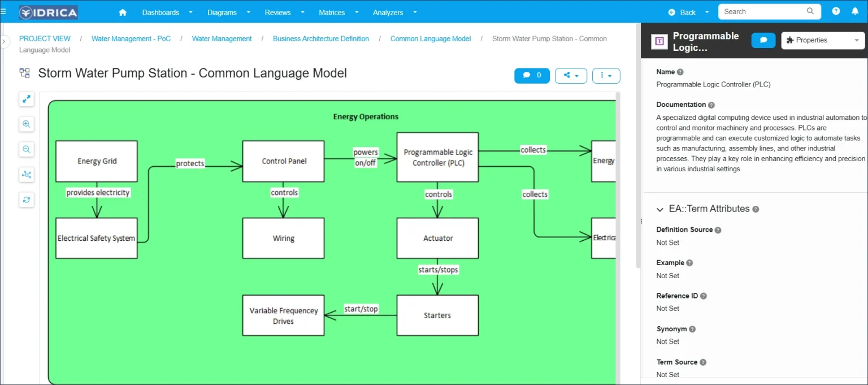The height and width of the screenshot is (385, 868).
Task: Open the three-dot more options dropdown
Action: pos(606,75)
